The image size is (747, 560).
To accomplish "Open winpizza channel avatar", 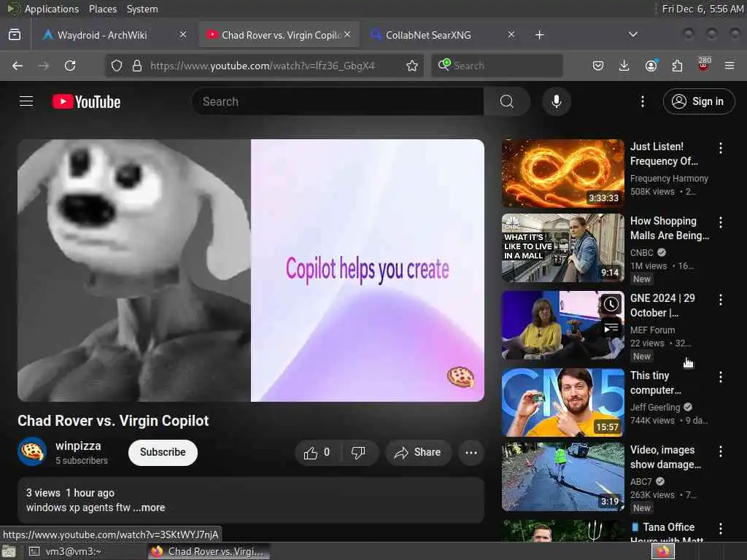I will pyautogui.click(x=32, y=451).
